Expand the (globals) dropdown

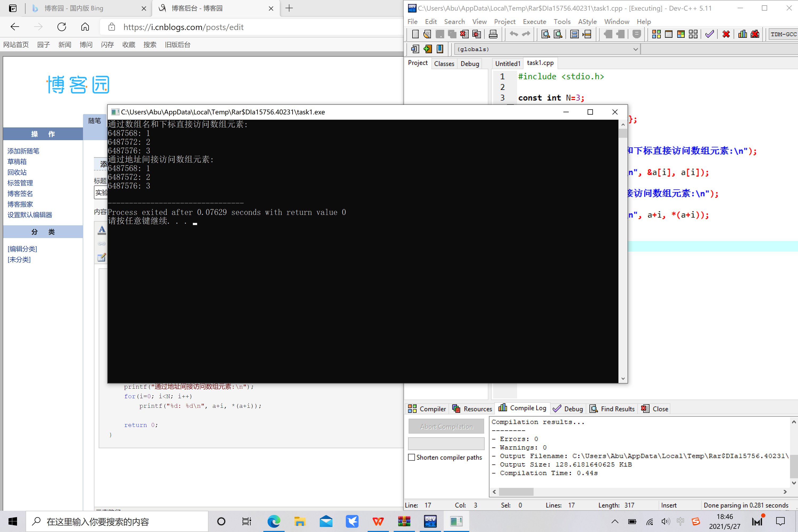pyautogui.click(x=635, y=49)
